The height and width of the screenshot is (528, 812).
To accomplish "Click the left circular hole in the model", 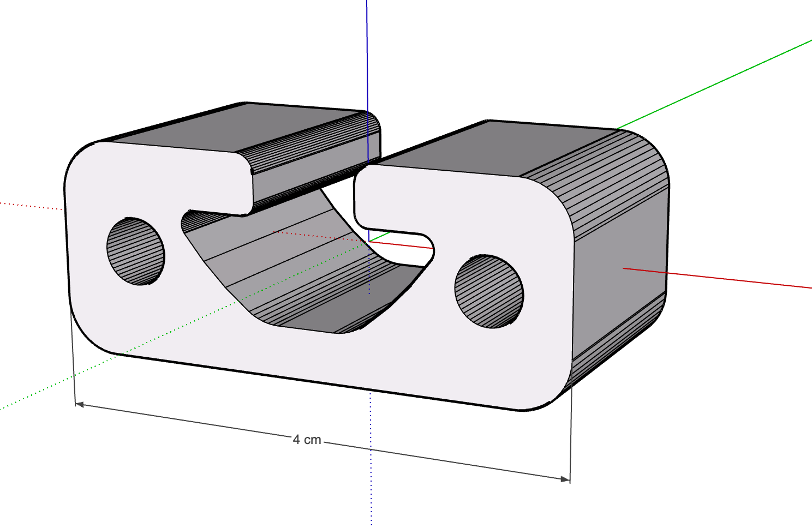I will pos(136,251).
